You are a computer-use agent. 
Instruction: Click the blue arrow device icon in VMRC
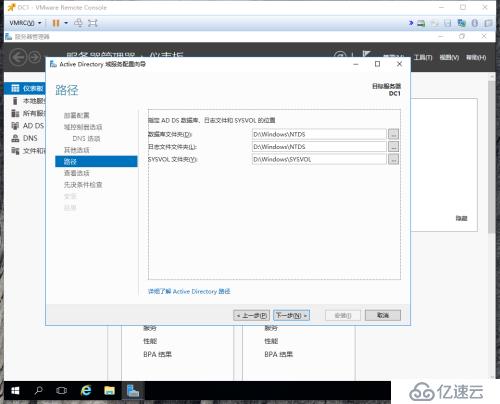coord(411,23)
